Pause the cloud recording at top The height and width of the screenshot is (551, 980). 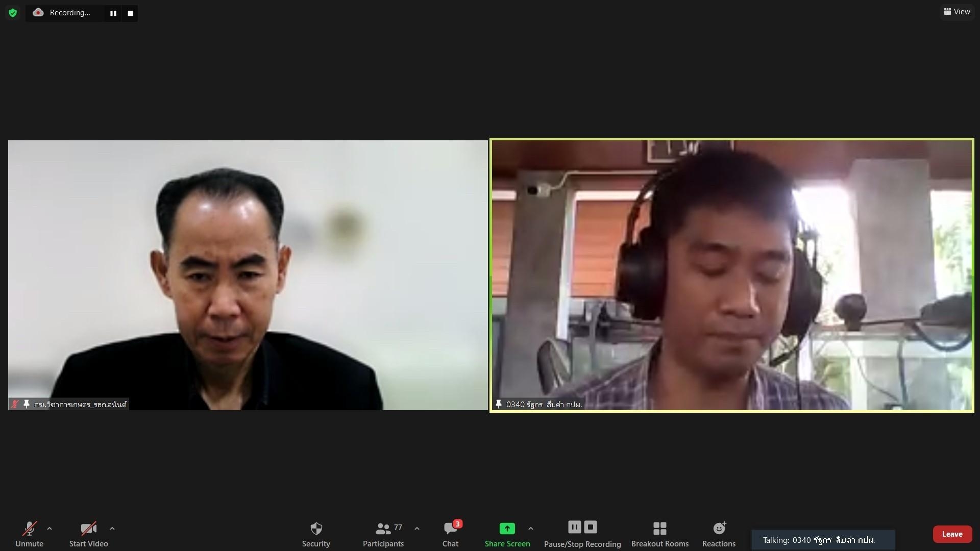[x=113, y=13]
